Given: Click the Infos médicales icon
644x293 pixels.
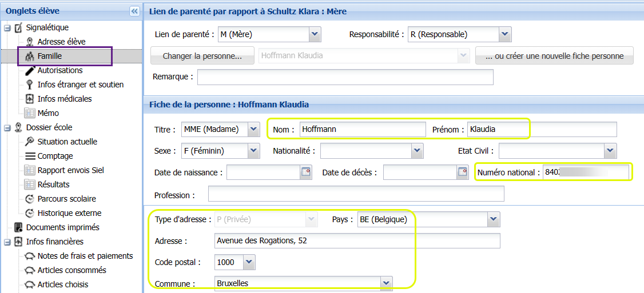Looking at the screenshot, I should click(x=30, y=99).
